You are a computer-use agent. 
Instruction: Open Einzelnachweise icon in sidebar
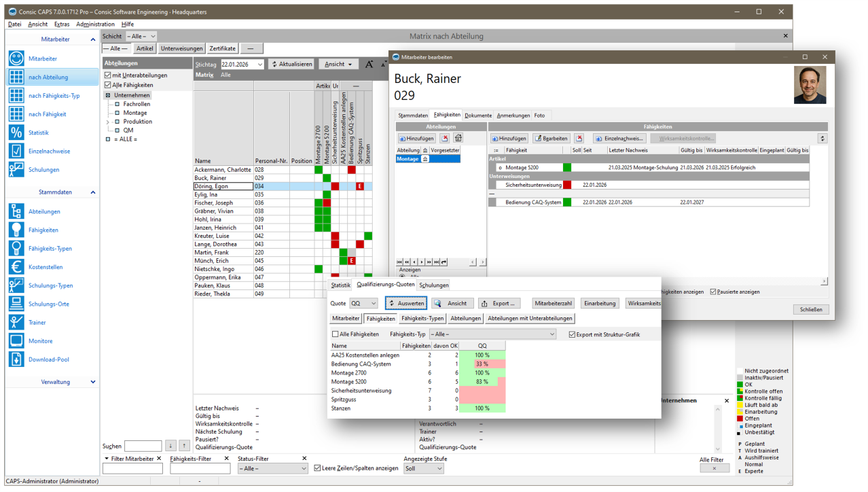pyautogui.click(x=16, y=152)
